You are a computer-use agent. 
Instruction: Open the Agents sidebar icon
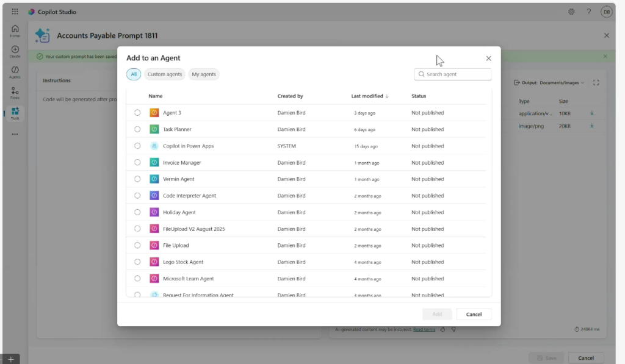(15, 72)
